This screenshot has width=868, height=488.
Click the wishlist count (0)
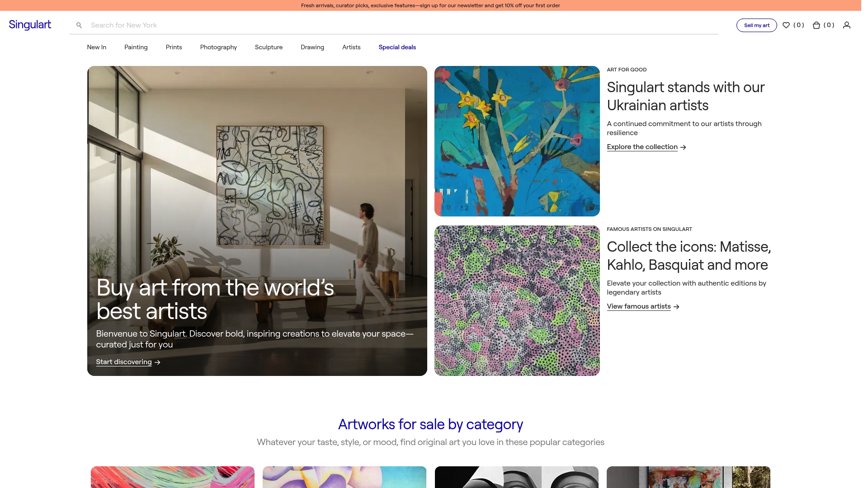click(799, 25)
